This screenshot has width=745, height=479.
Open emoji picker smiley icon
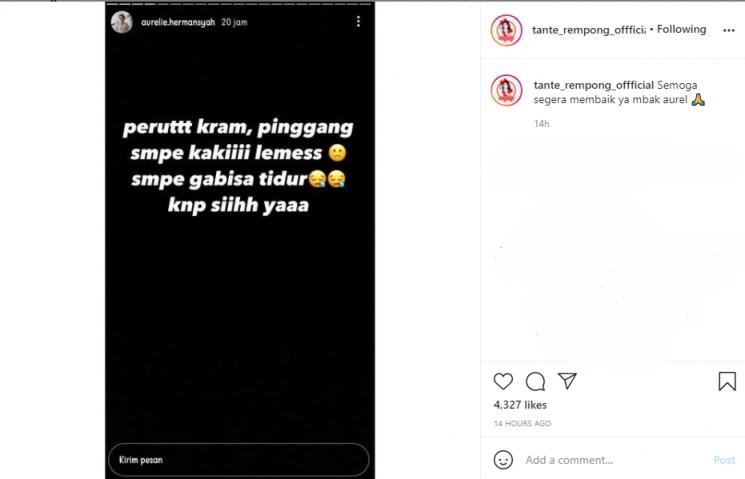pyautogui.click(x=503, y=460)
